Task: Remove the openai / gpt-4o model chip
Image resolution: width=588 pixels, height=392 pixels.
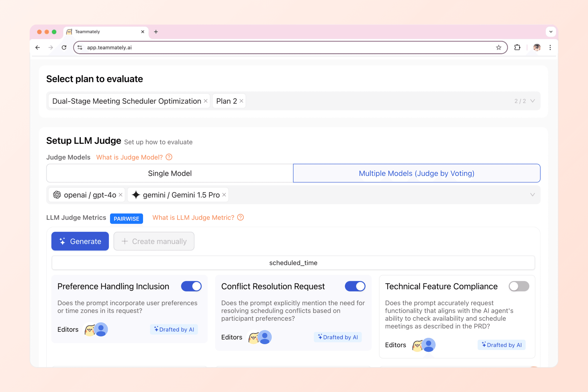Action: coord(120,195)
